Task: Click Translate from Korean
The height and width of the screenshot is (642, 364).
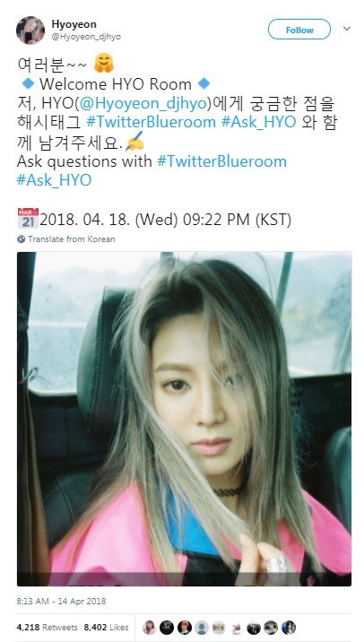Action: point(71,239)
